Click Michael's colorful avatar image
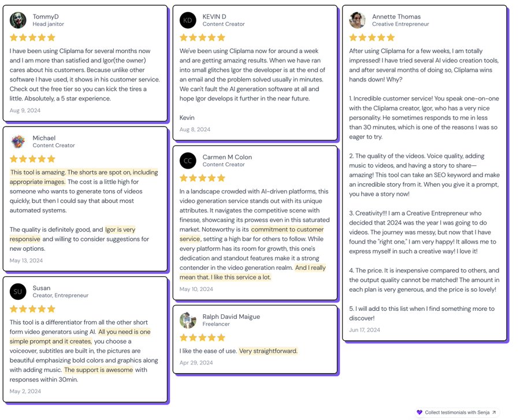 (18, 142)
